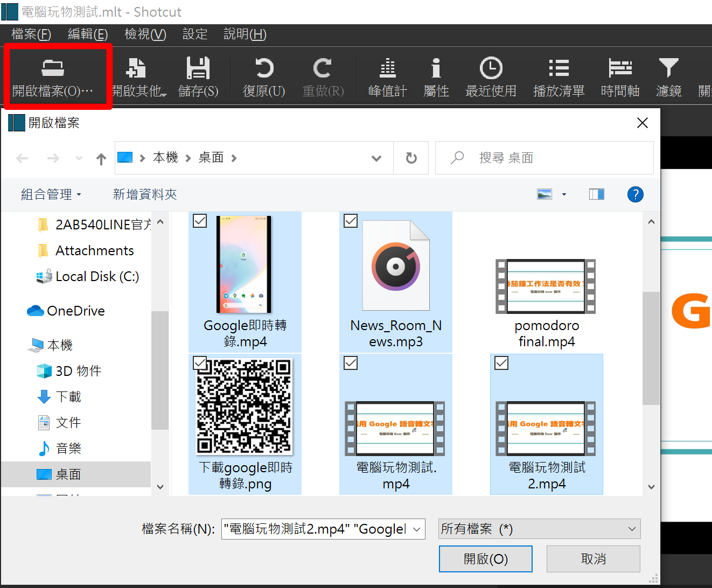Screen dimensions: 712x588
Task: Select 本機 in the navigation pane
Action: click(x=50, y=345)
